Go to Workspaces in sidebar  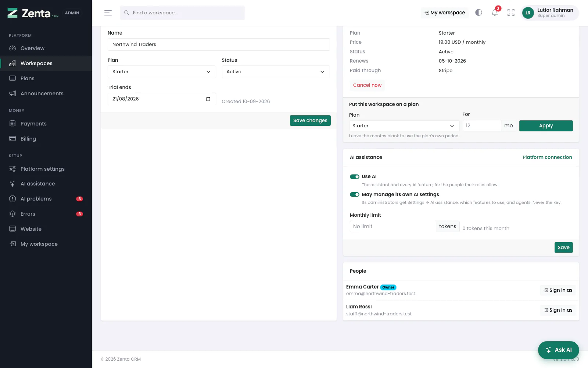(x=46, y=63)
